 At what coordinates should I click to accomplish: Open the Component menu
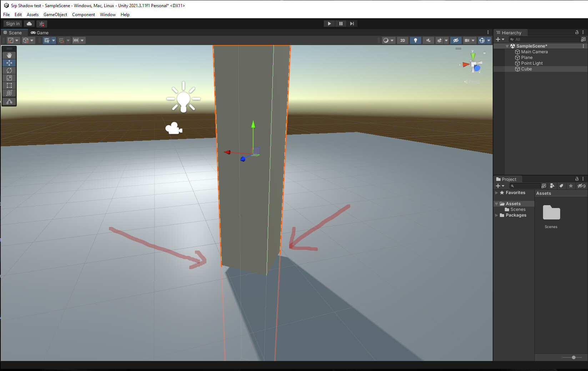[x=84, y=15]
